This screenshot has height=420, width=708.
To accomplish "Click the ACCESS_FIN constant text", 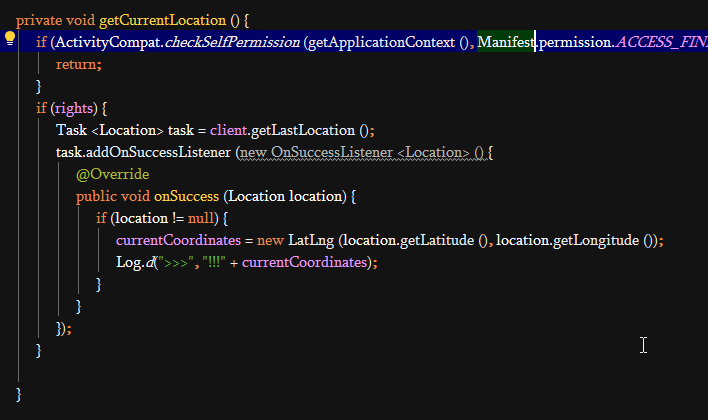I will tap(661, 42).
